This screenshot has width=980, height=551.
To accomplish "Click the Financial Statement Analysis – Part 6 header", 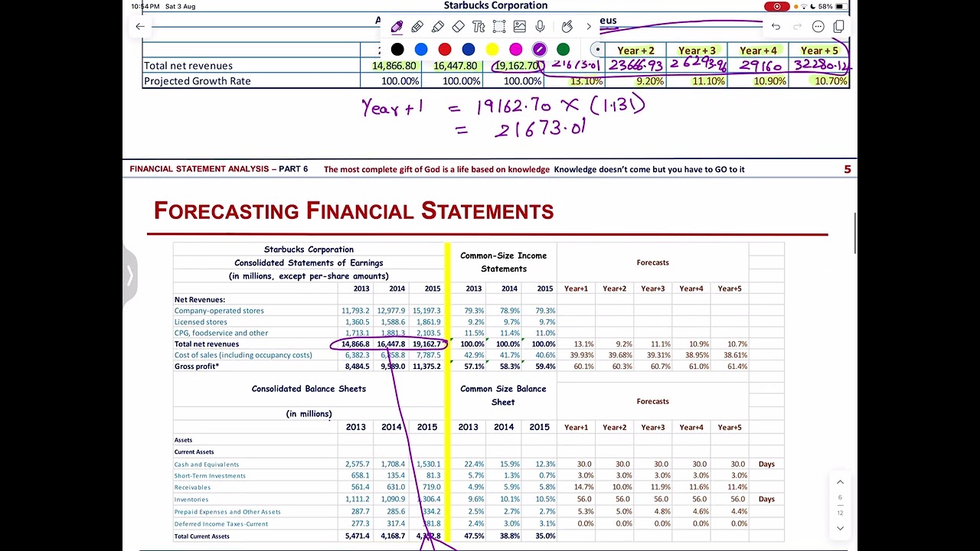I will click(x=219, y=169).
